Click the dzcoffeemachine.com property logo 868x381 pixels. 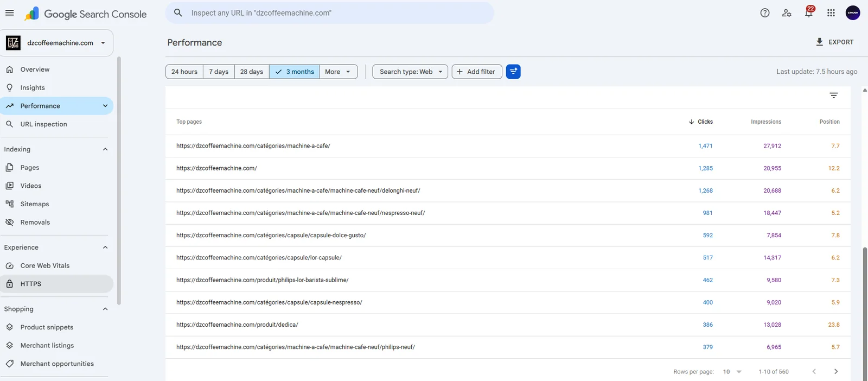point(13,43)
